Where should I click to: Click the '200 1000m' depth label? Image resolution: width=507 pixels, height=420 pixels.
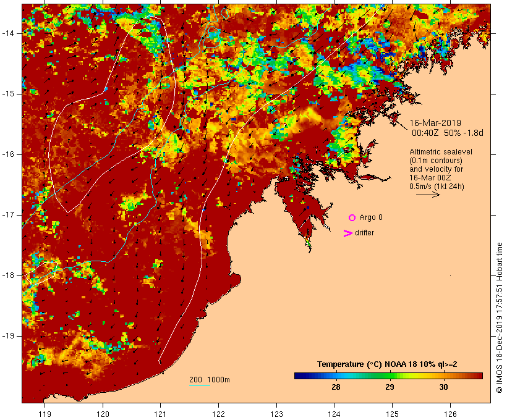click(210, 380)
